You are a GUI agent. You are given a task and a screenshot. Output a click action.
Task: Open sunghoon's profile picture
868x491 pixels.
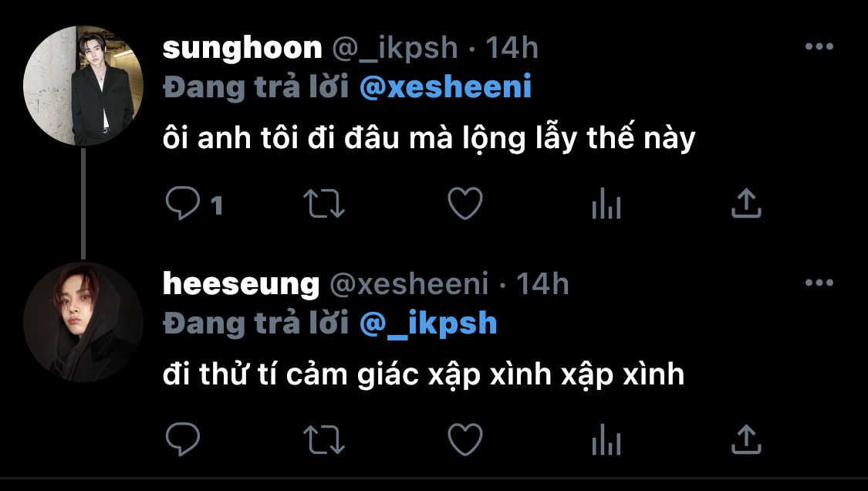[83, 86]
